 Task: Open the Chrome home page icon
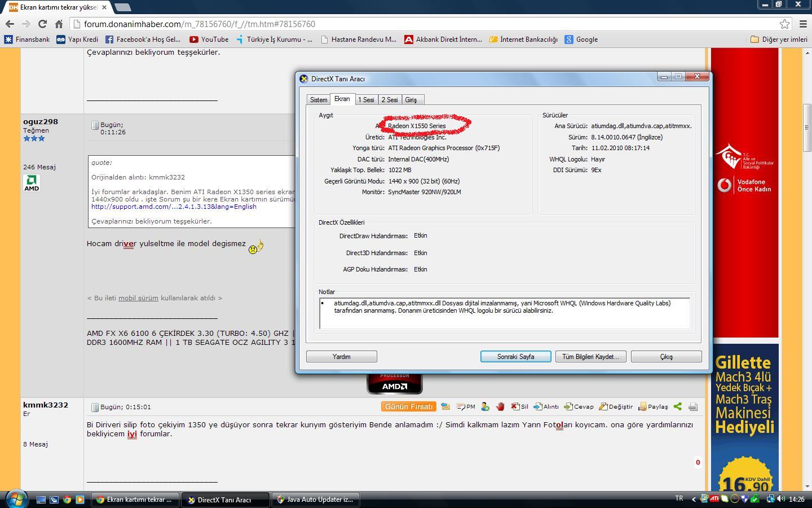point(59,24)
